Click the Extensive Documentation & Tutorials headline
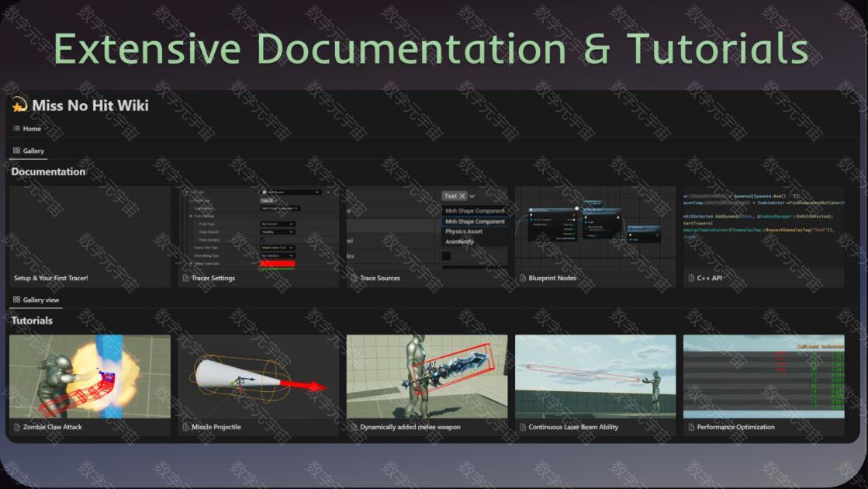 tap(431, 49)
